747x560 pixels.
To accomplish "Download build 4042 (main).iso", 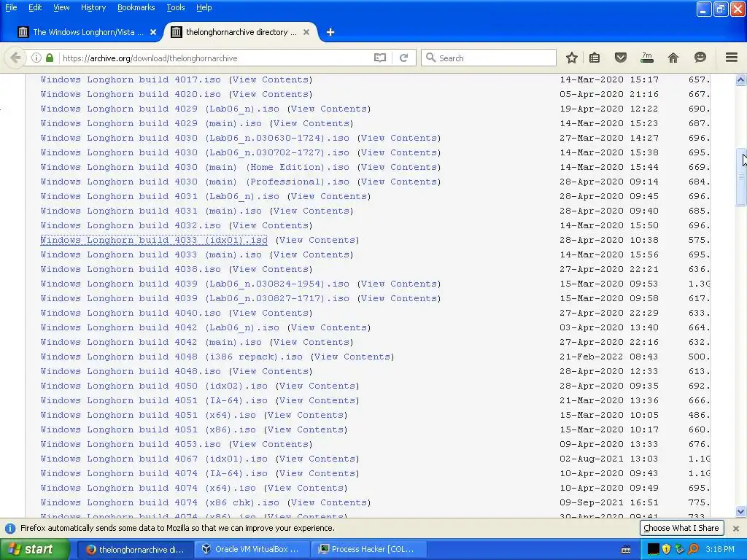I will pos(151,343).
